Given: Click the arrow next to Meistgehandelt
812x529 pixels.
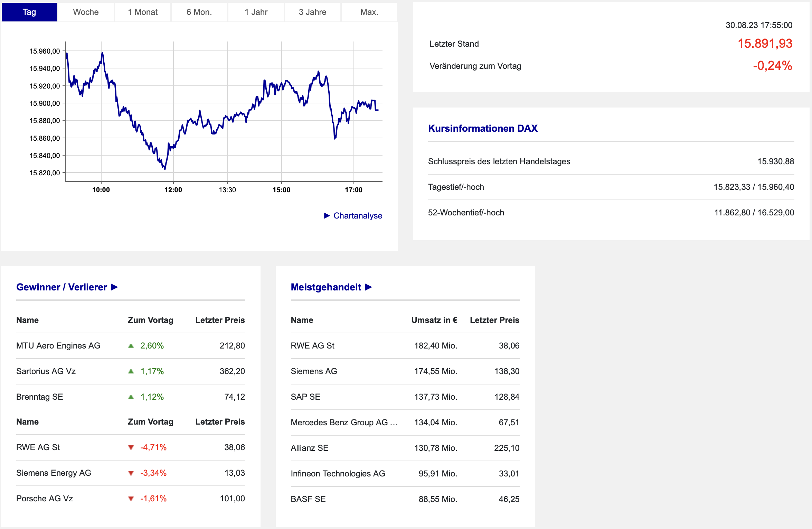Looking at the screenshot, I should (368, 287).
